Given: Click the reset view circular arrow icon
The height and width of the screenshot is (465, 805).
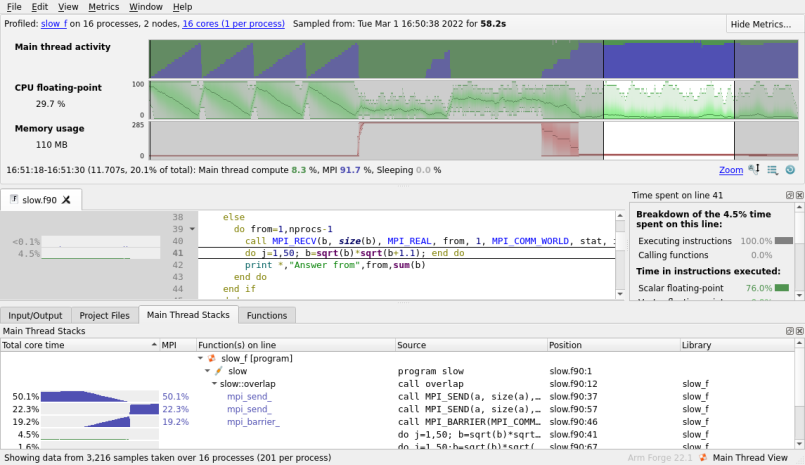Looking at the screenshot, I should (x=790, y=169).
